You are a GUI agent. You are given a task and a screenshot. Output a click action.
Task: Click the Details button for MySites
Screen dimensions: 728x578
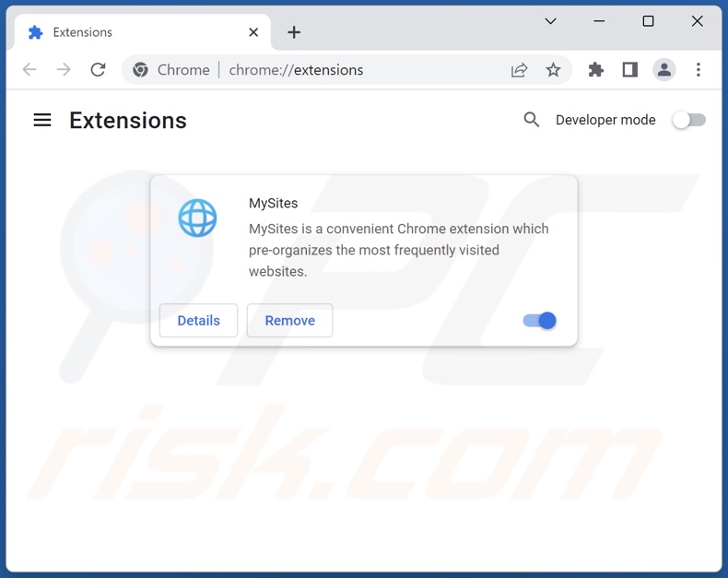pos(199,321)
